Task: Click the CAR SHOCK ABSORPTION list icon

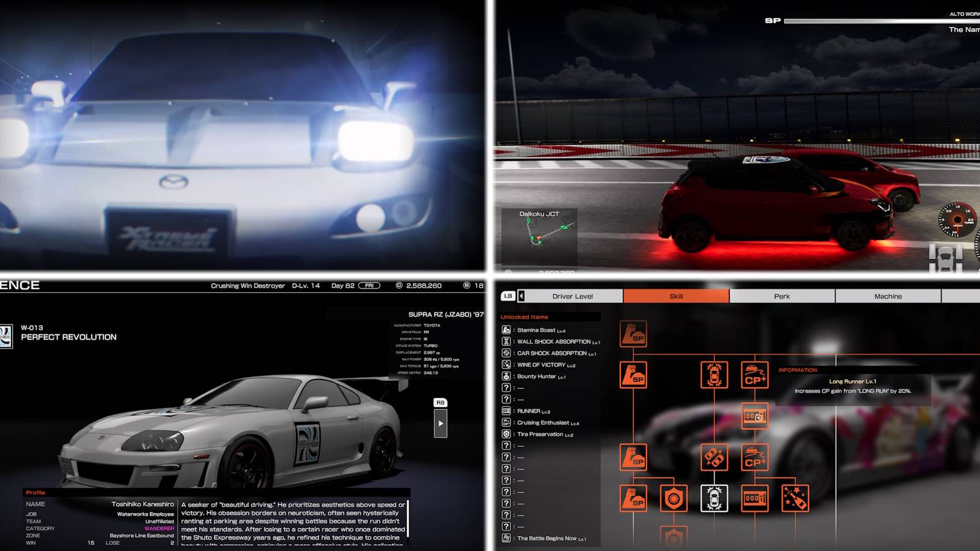Action: pyautogui.click(x=506, y=353)
